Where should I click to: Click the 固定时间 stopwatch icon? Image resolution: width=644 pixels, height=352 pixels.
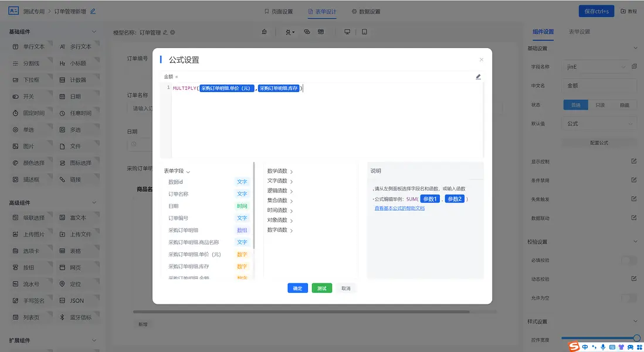[15, 113]
